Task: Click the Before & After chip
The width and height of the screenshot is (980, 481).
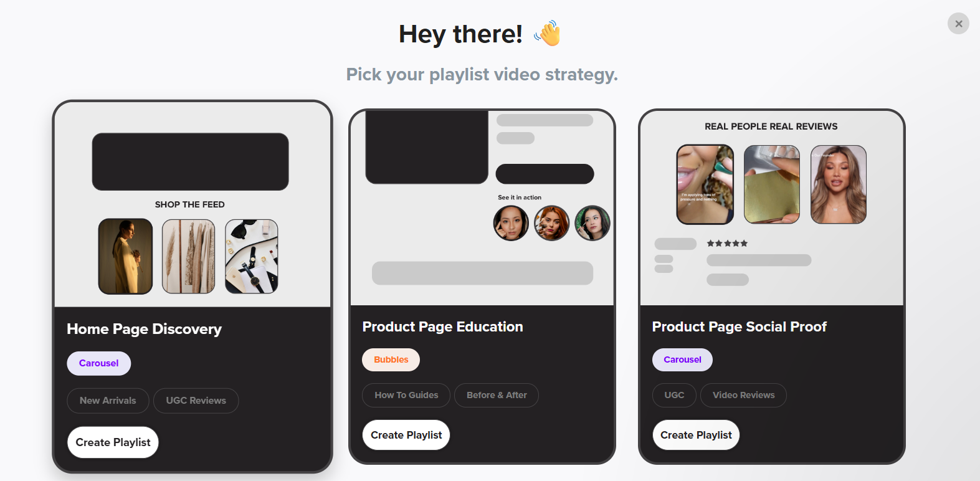Action: (x=497, y=395)
